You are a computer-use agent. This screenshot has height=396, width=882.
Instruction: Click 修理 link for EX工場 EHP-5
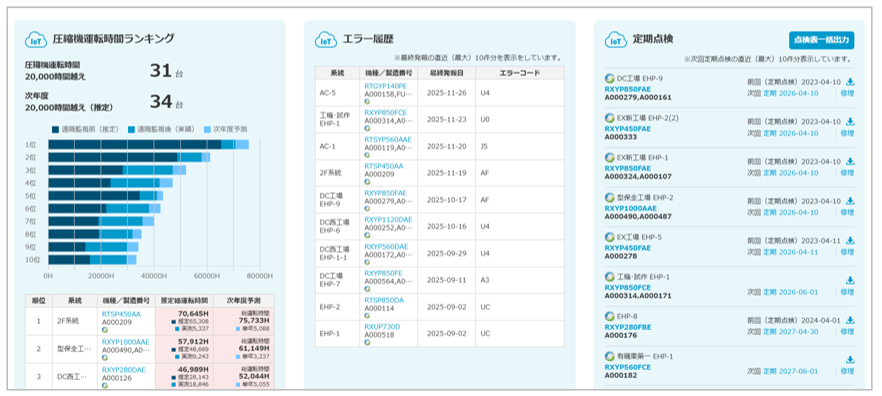click(x=847, y=252)
